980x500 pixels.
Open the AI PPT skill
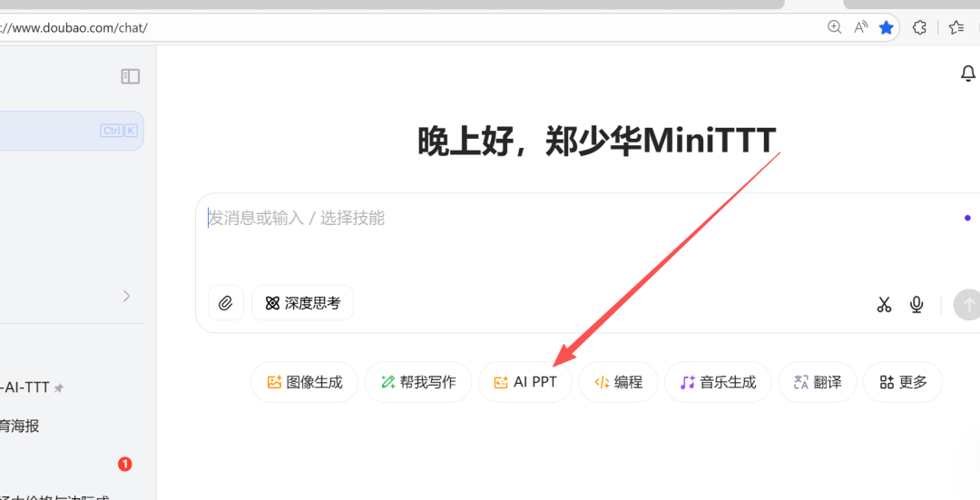[x=525, y=382]
